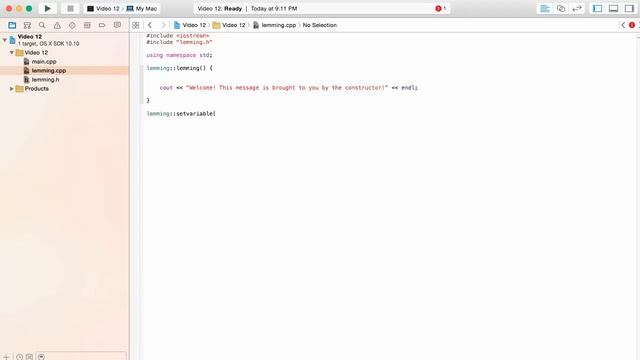
Task: Open the No Selection jump bar menu
Action: click(320, 25)
